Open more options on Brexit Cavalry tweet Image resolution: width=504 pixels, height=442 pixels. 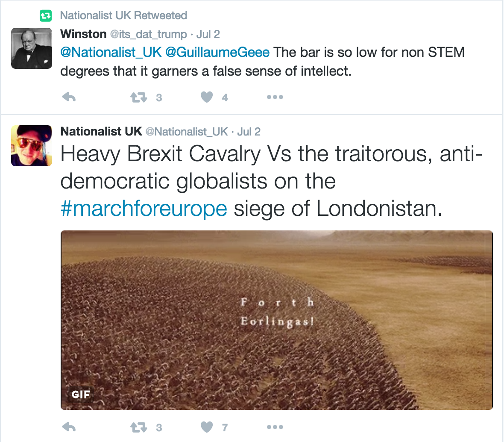pos(275,427)
